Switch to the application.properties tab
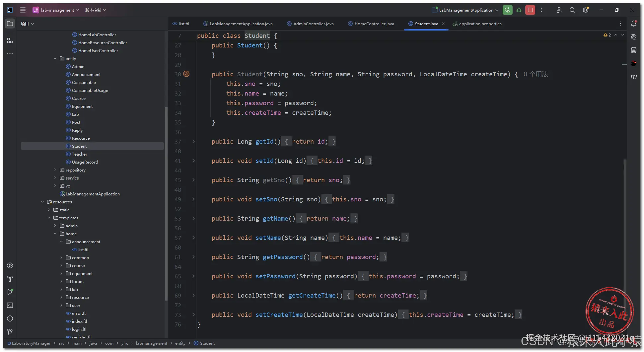644x352 pixels. tap(477, 24)
